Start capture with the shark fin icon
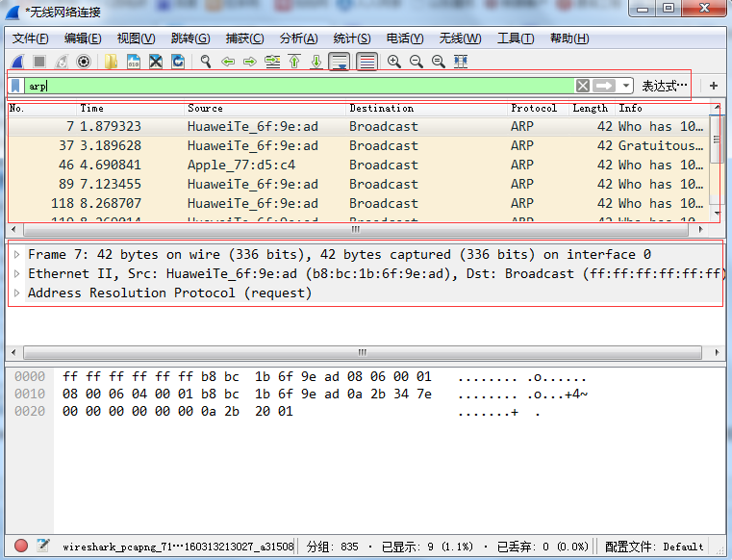732x560 pixels. click(x=17, y=62)
